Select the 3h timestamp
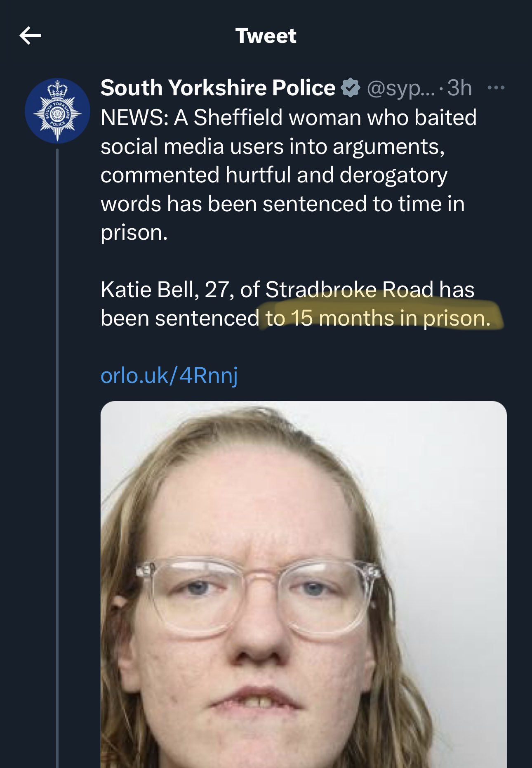This screenshot has height=768, width=532. 459,88
